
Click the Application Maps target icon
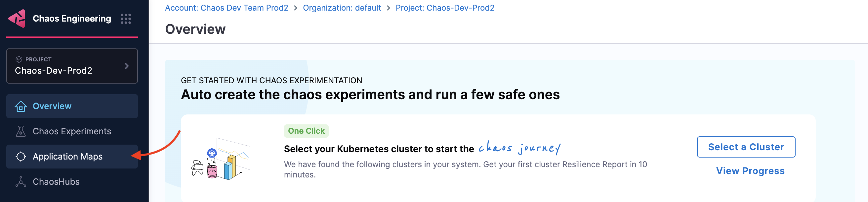21,157
